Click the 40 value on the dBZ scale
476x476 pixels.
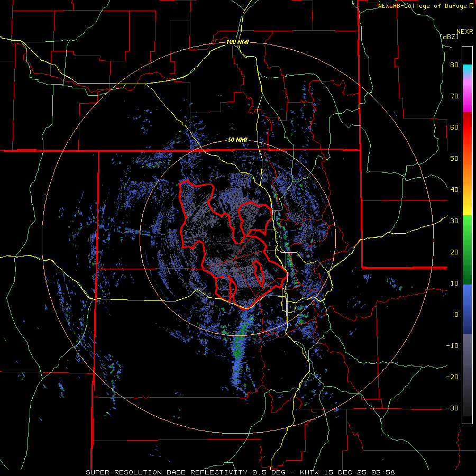(x=454, y=190)
